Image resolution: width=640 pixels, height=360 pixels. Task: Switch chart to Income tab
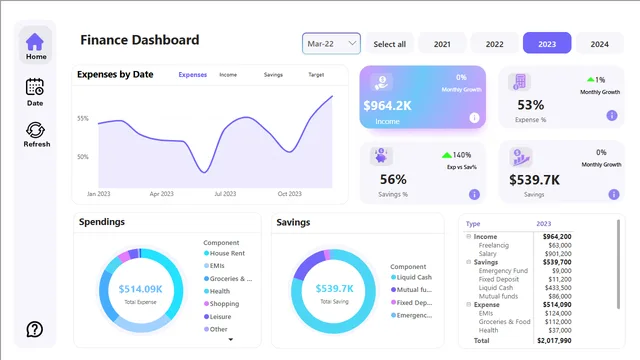tap(228, 75)
